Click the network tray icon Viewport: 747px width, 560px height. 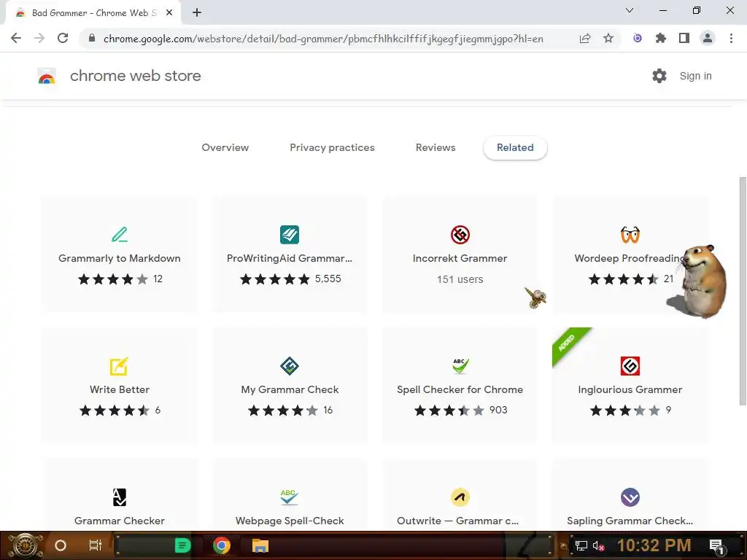pos(581,545)
